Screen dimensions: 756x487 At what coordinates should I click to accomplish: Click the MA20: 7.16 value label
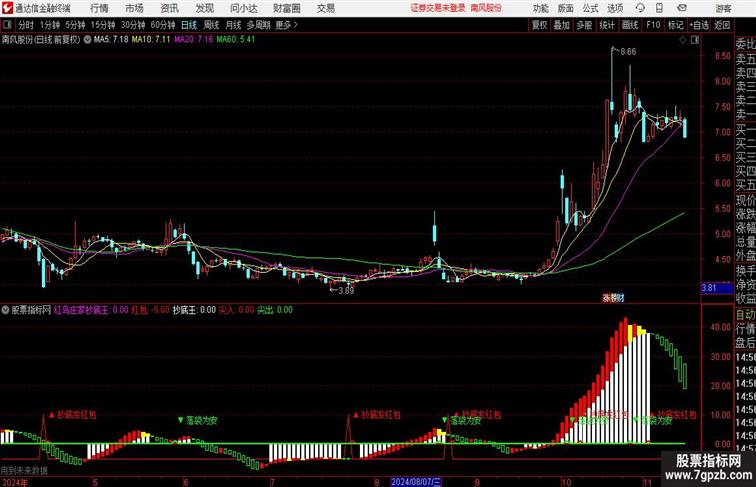(x=193, y=40)
